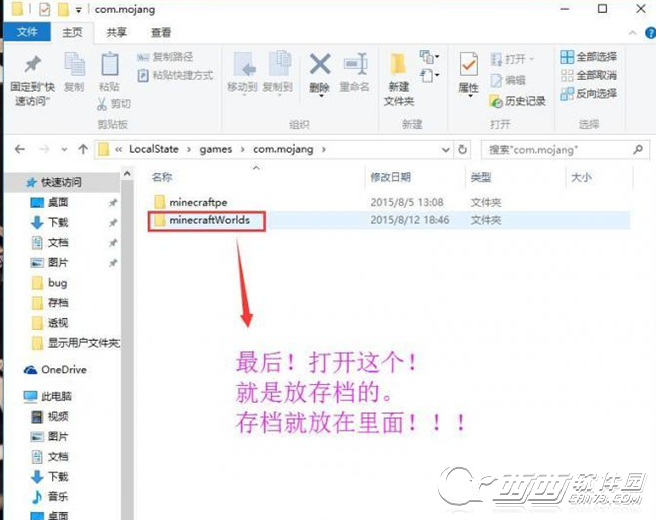The height and width of the screenshot is (520, 656).
Task: Open the Help question mark icon
Action: pos(651,33)
